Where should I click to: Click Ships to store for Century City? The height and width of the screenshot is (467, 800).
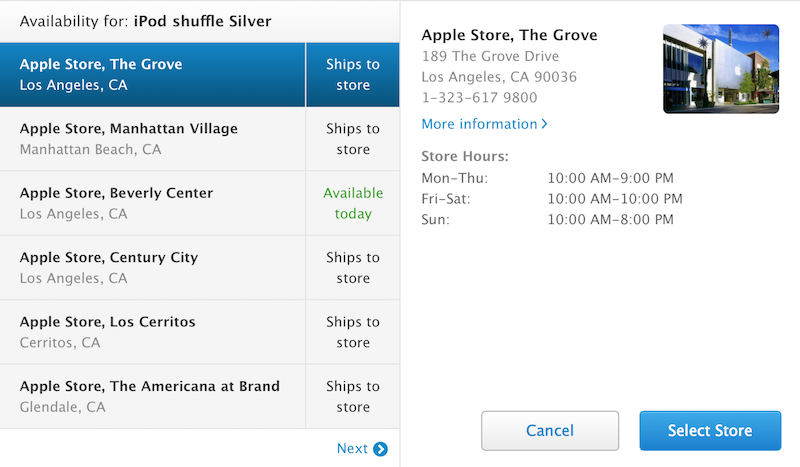(353, 267)
